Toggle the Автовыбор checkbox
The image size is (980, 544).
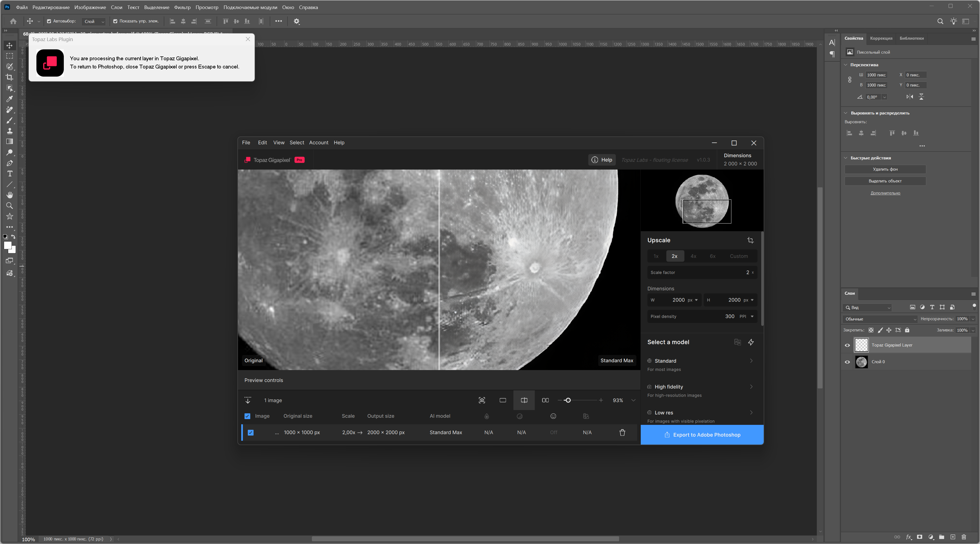[x=49, y=21]
